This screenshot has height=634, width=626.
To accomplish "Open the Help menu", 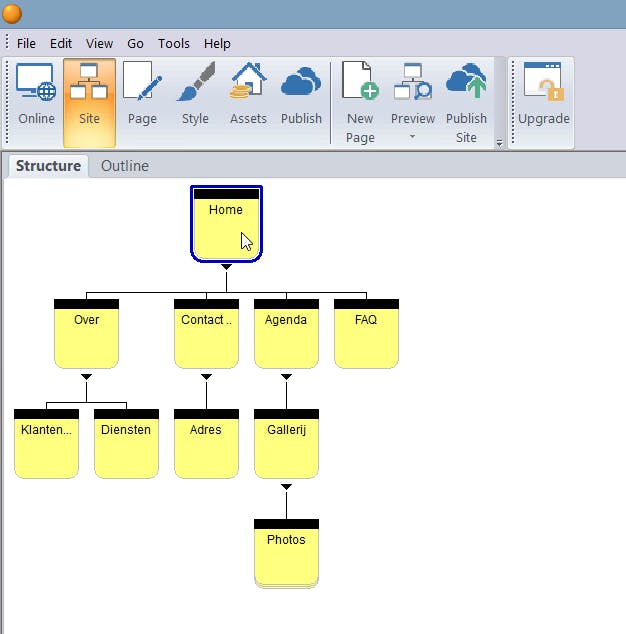I will click(217, 43).
